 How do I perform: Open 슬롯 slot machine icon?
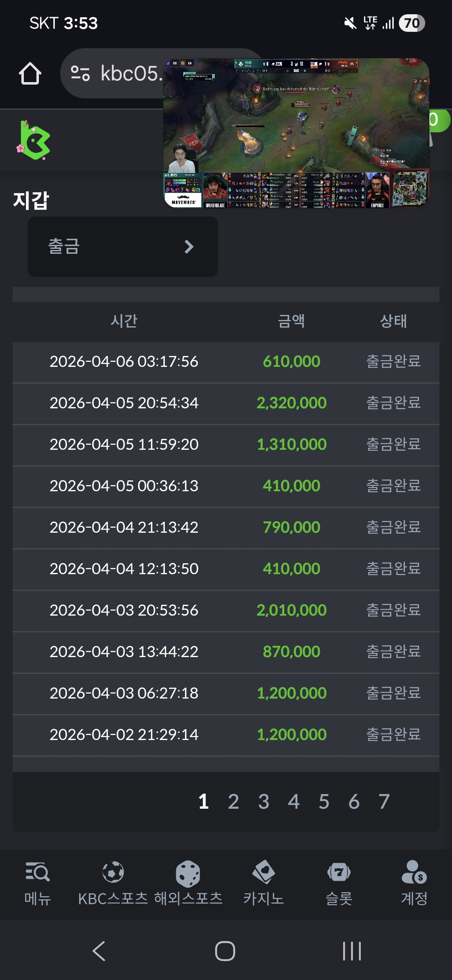click(x=339, y=872)
